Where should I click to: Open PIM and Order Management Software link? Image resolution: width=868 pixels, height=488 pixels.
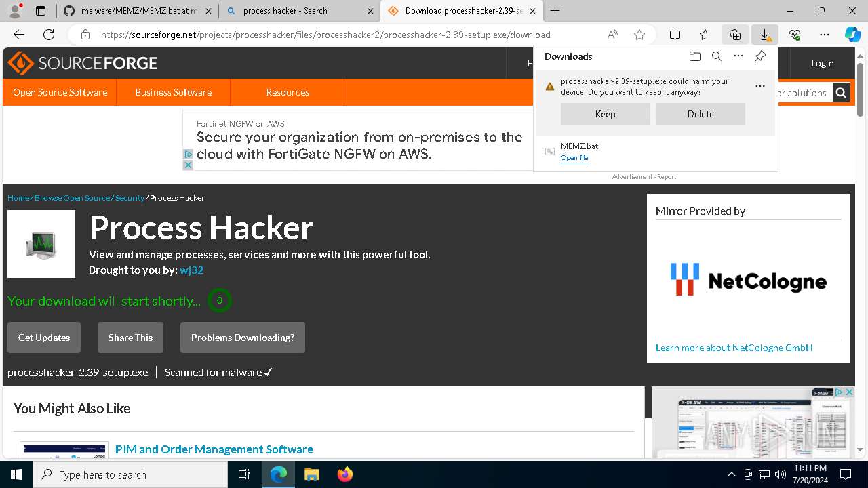point(214,449)
